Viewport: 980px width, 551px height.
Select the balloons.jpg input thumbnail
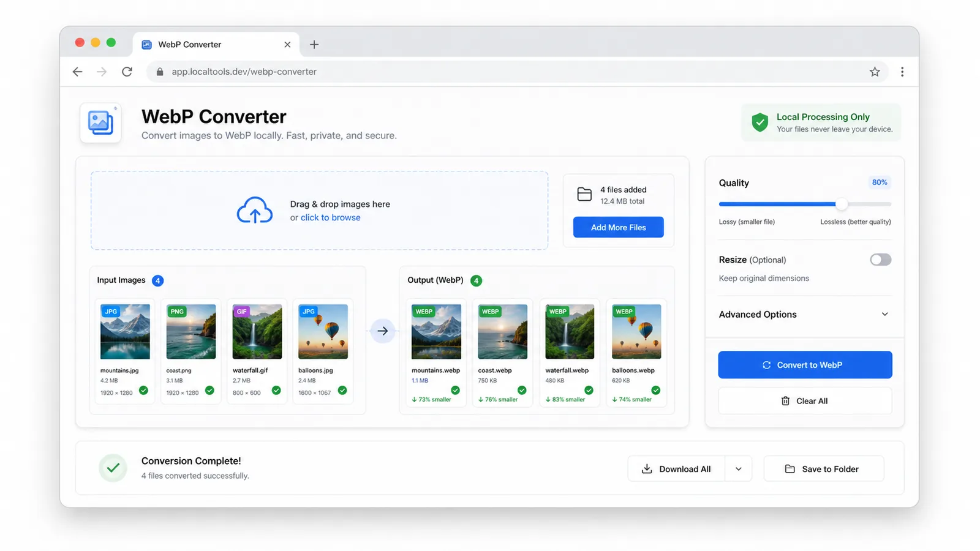[323, 331]
